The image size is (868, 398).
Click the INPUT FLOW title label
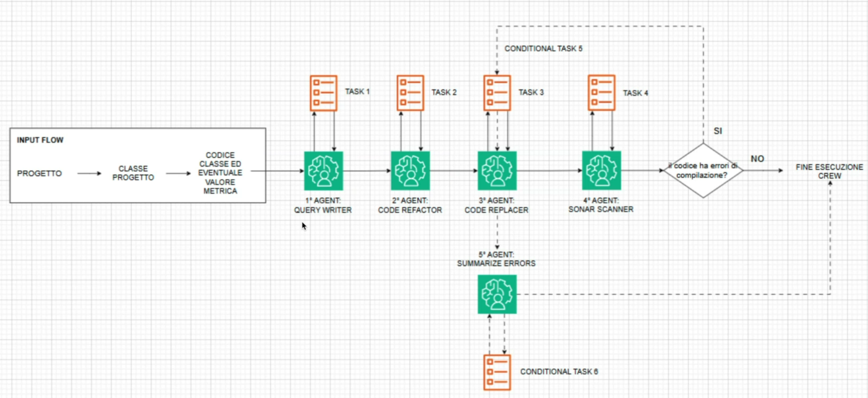(40, 140)
